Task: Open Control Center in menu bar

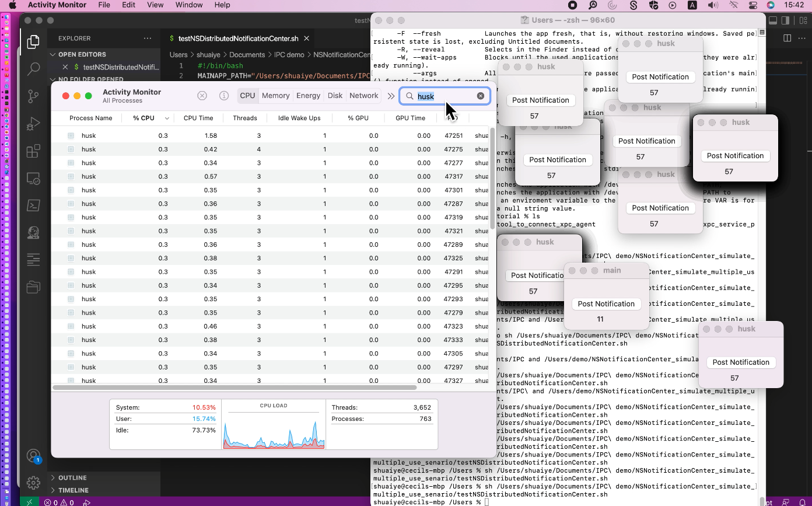Action: [x=752, y=5]
